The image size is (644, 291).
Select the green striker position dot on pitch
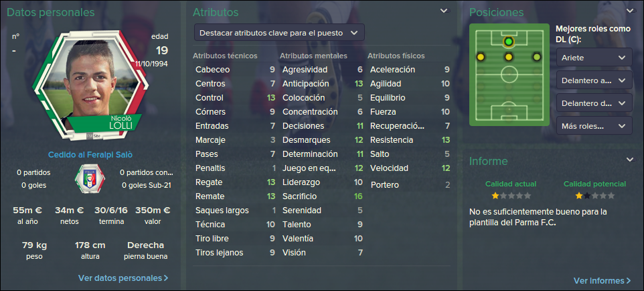[x=509, y=42]
